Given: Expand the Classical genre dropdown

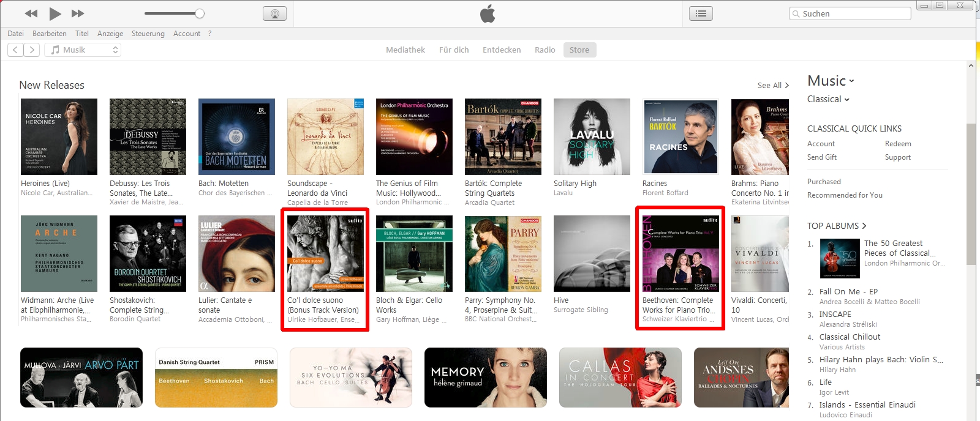Looking at the screenshot, I should pyautogui.click(x=828, y=99).
